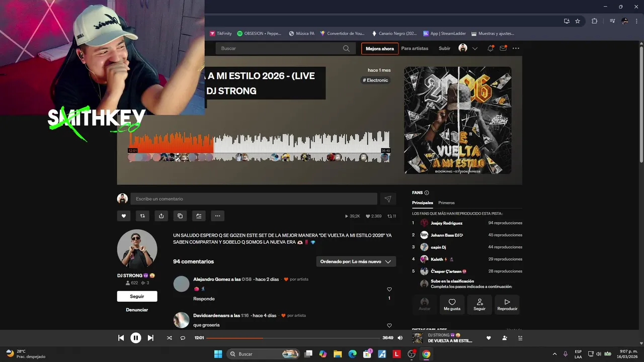Like the track with the heart button

(123, 216)
